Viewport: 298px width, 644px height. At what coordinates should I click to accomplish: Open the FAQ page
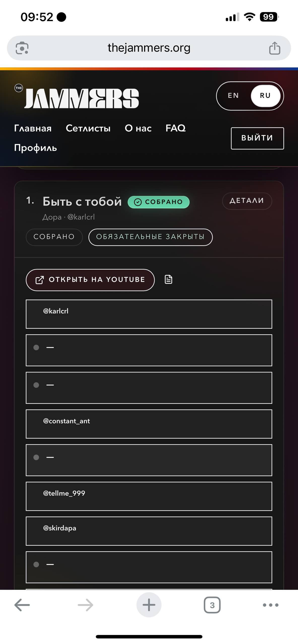[x=176, y=128]
